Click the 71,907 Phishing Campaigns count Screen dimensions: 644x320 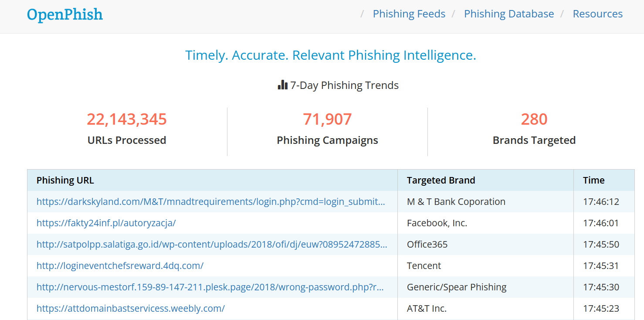327,119
